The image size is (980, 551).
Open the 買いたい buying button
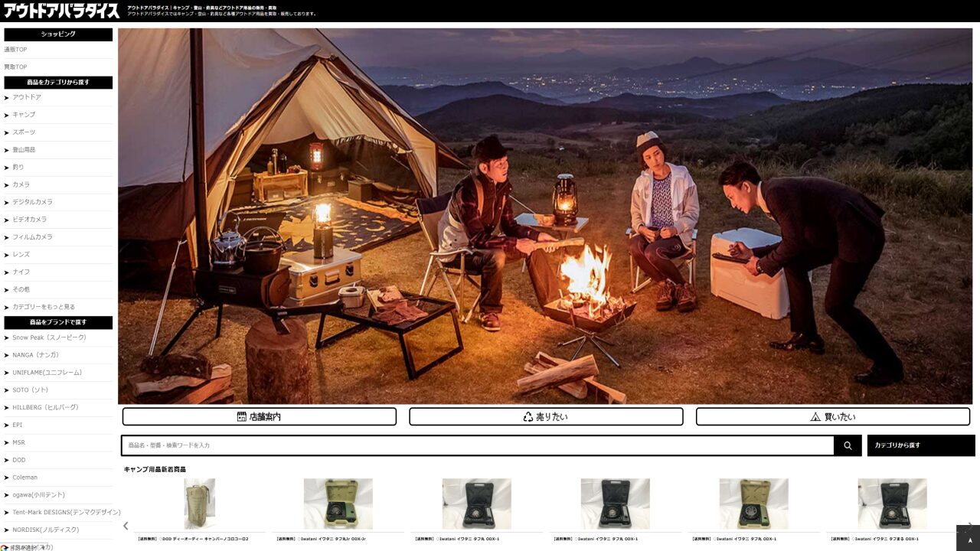coord(832,416)
